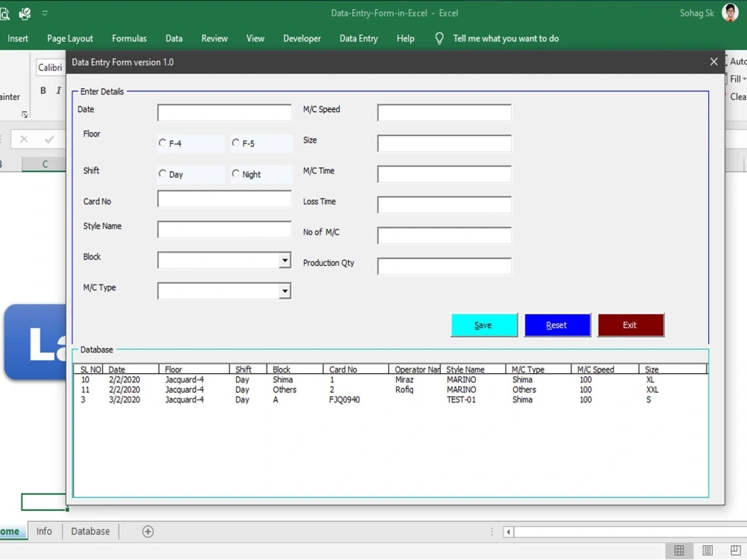The width and height of the screenshot is (747, 560).
Task: Open the Formulas ribbon tab
Action: pyautogui.click(x=129, y=39)
